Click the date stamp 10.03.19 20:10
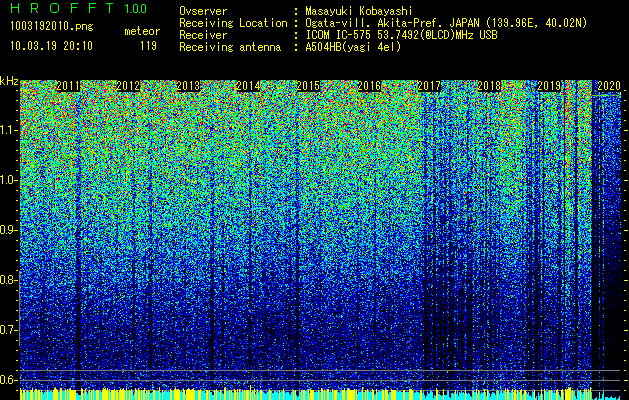 click(51, 46)
